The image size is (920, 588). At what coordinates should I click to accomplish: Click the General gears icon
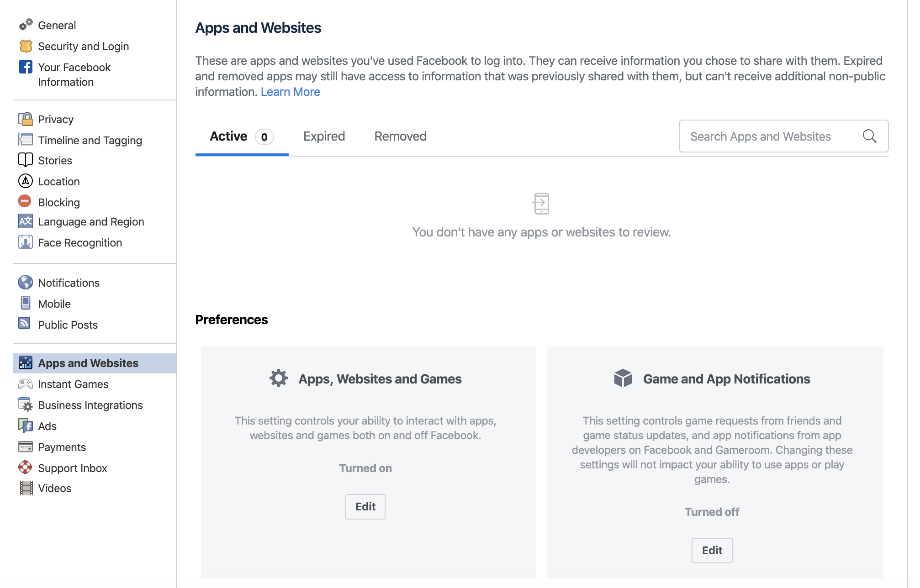(x=26, y=25)
